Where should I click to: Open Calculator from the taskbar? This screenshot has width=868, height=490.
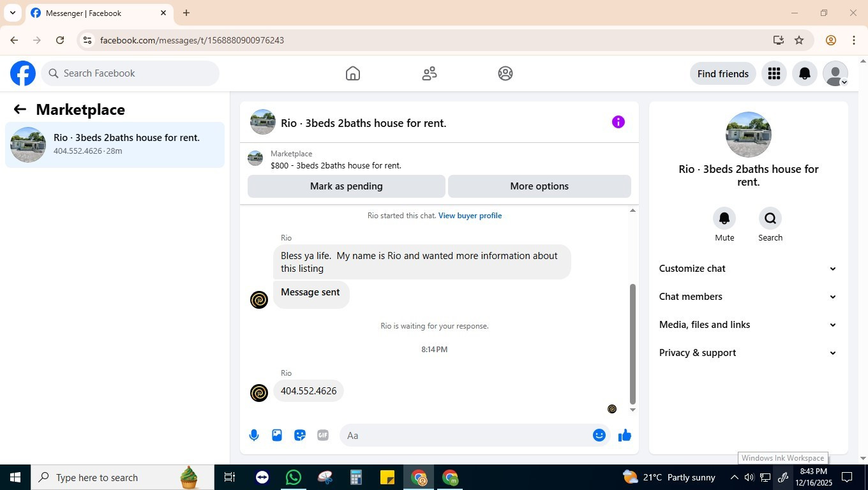(356, 477)
